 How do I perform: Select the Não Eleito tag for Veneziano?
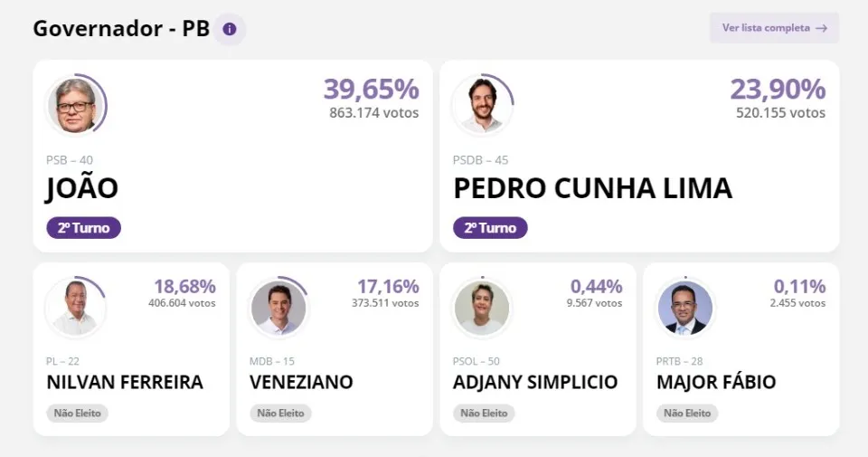(x=280, y=414)
